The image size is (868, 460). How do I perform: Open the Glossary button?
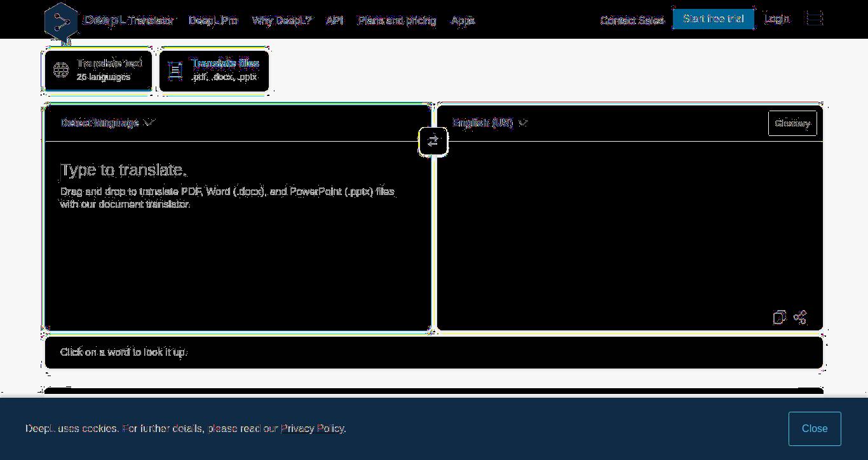(x=792, y=123)
